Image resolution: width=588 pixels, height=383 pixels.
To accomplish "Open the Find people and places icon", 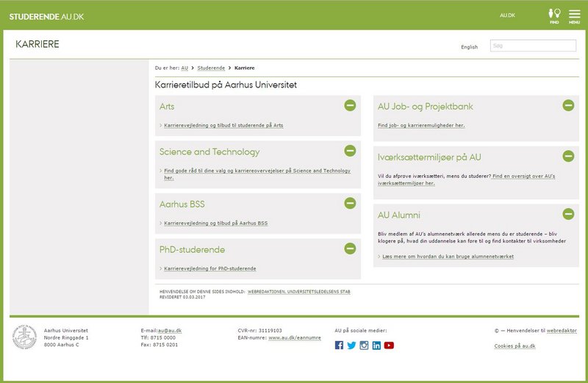I will pos(554,16).
